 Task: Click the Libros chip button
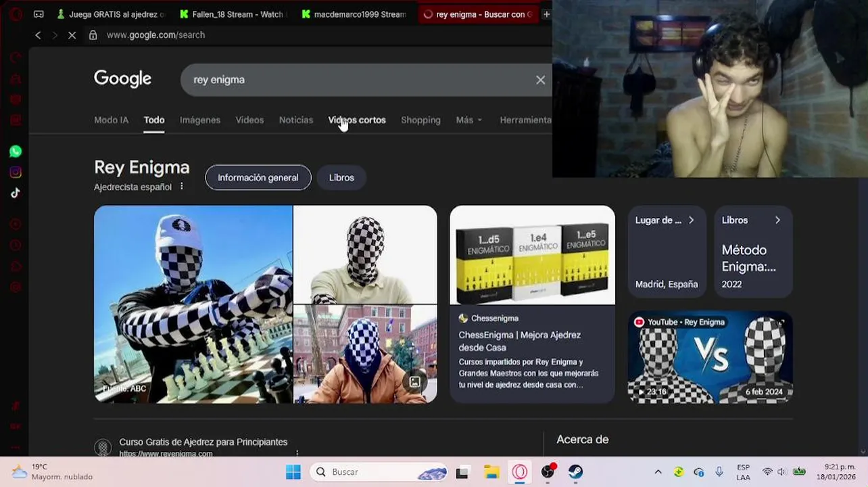click(341, 177)
